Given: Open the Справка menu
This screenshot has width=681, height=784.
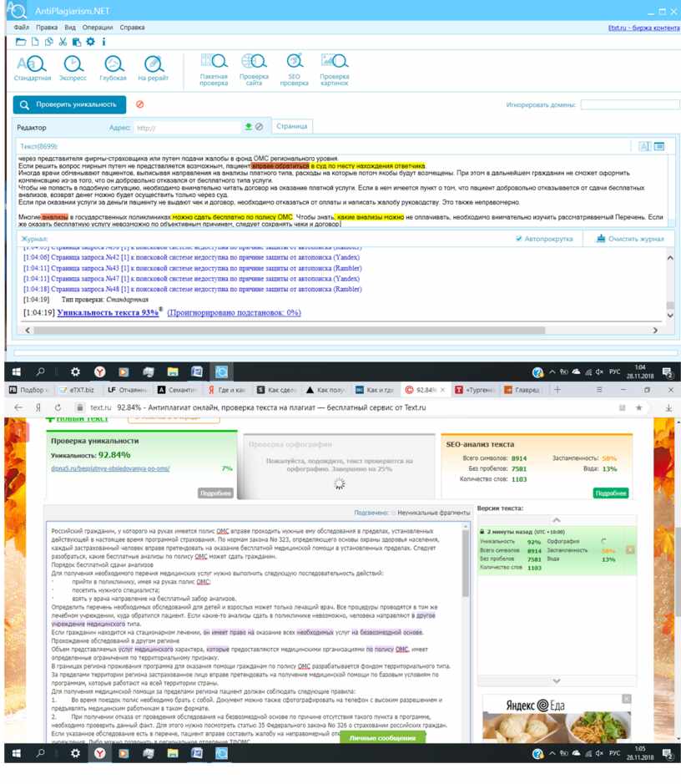Looking at the screenshot, I should pyautogui.click(x=133, y=28).
